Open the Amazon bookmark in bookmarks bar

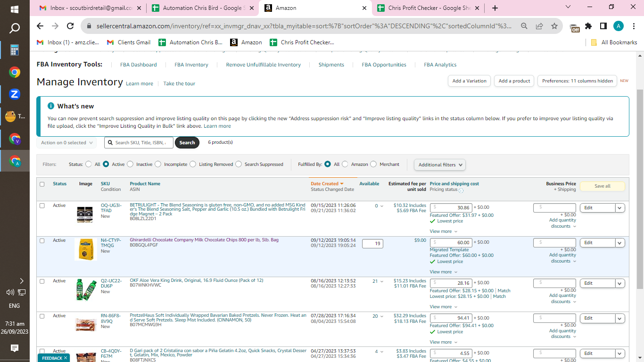tap(246, 42)
